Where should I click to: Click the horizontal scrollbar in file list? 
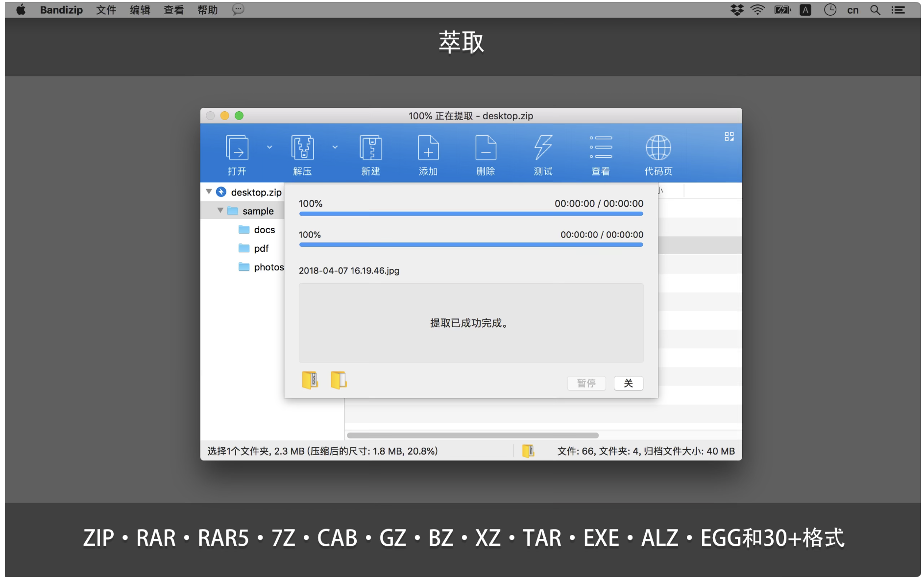click(472, 435)
